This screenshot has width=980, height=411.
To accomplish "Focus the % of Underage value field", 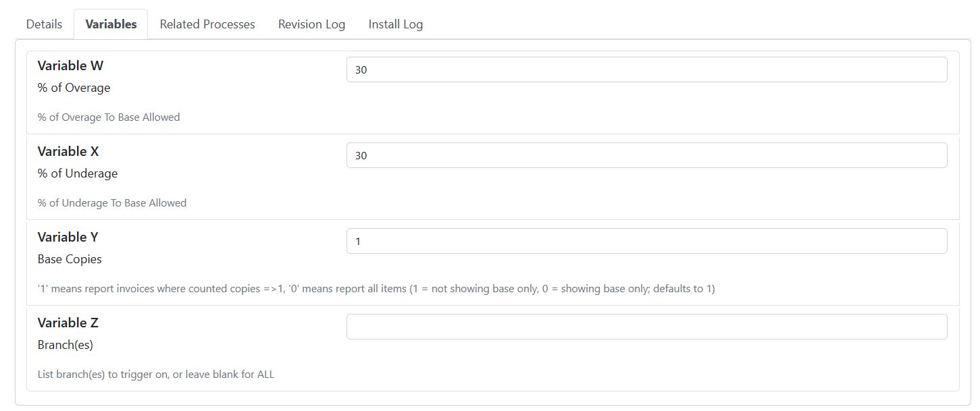I will click(x=646, y=155).
